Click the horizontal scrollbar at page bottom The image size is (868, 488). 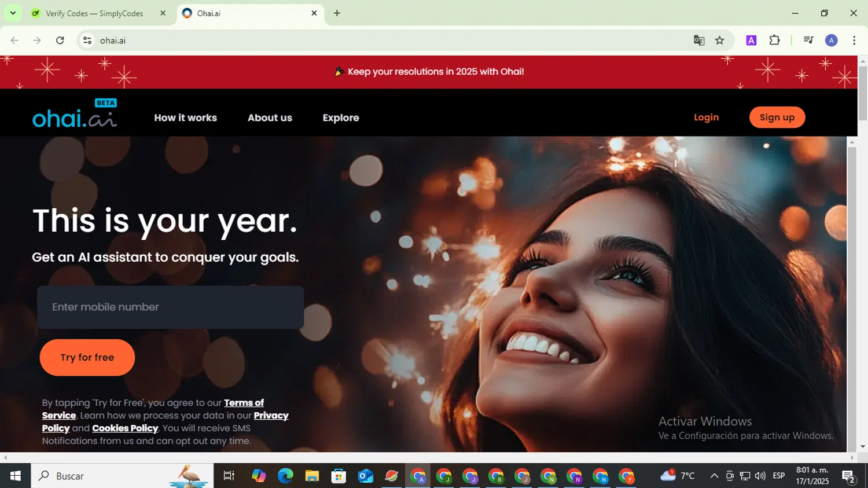pos(429,457)
